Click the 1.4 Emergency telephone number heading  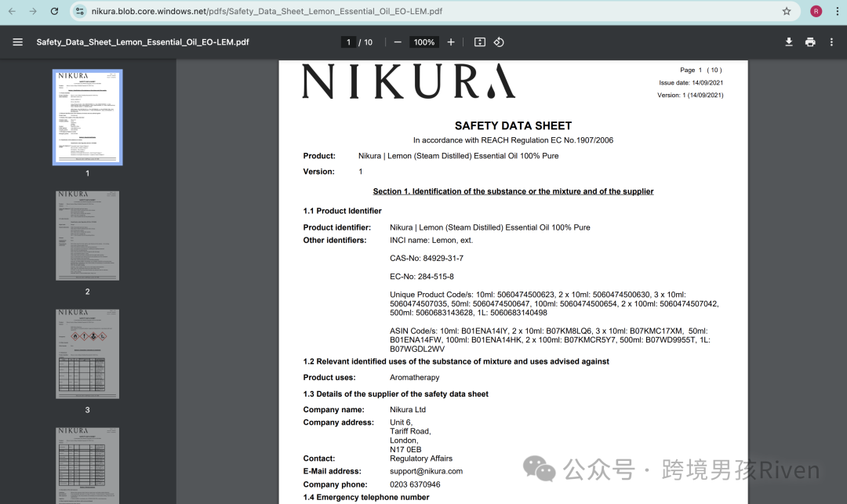[366, 498]
